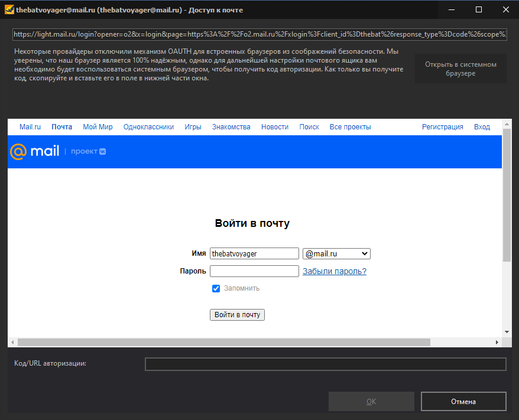Viewport: 519px width, 420px height.
Task: Click the VK project badge icon
Action: point(103,151)
